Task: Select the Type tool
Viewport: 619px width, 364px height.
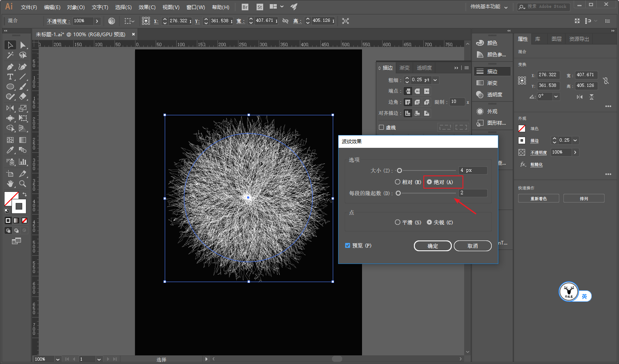Action: 10,77
